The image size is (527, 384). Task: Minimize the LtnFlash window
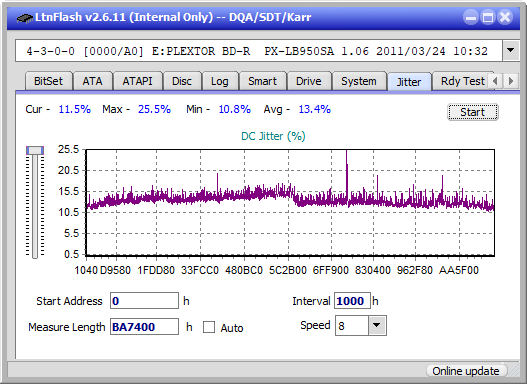[471, 17]
